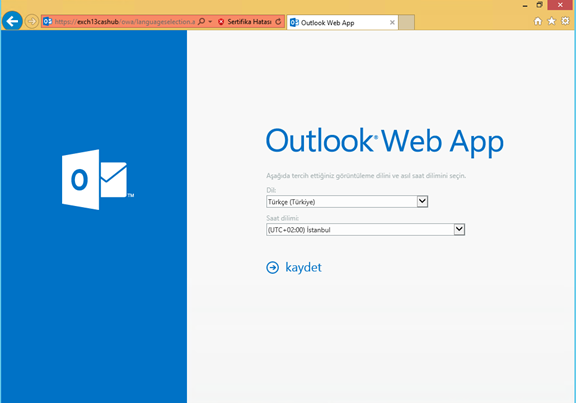Click the Outlook logo on the blue panel
The image size is (576, 403).
tap(98, 180)
